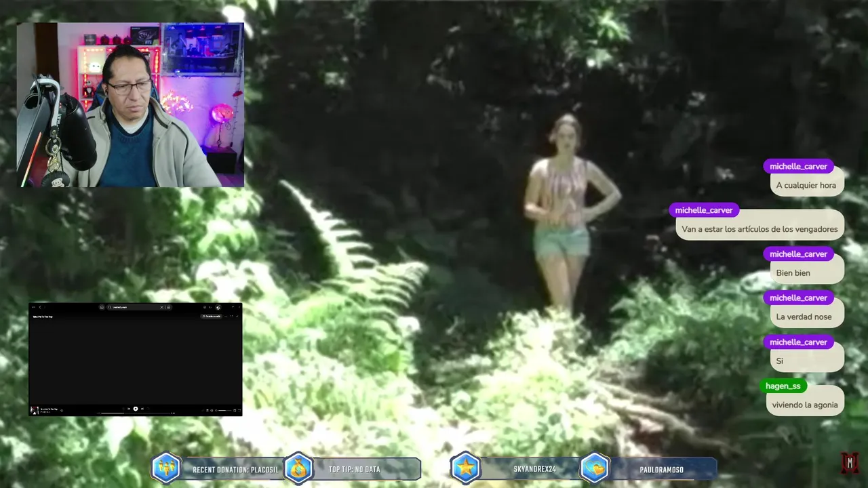Viewport: 868px width, 488px height.
Task: Select the "Take Me To The Top" heading
Action: click(43, 317)
